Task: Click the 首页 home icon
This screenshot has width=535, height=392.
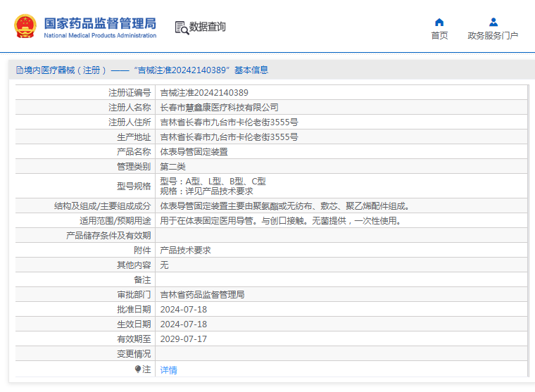Action: click(x=439, y=23)
